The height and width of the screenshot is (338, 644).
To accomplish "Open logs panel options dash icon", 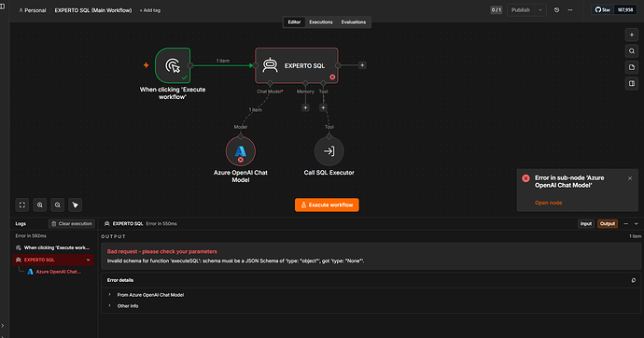I will tap(625, 224).
